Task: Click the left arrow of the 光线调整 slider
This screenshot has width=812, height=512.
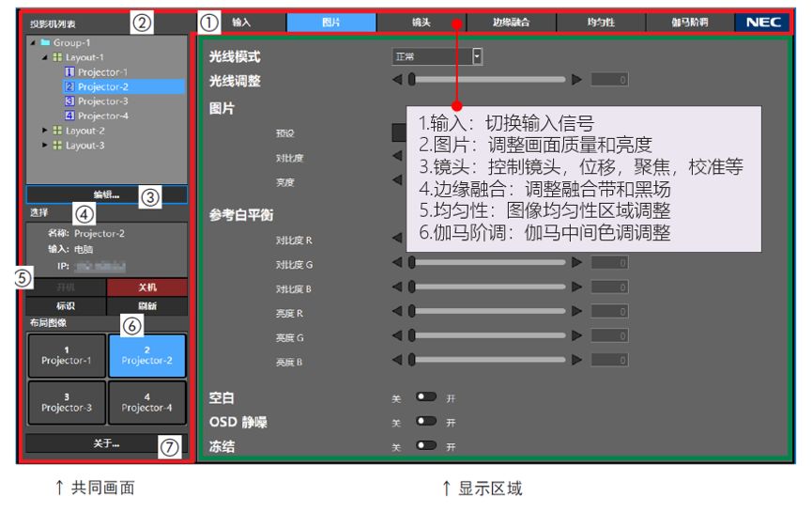Action: tap(396, 80)
